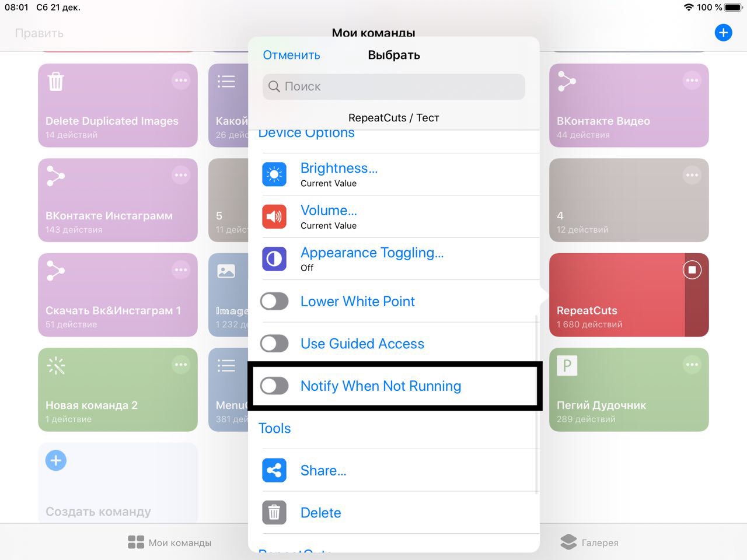The image size is (747, 560).
Task: Tap the share-node icon on Скачать Вк&Инстаграм 1
Action: coord(55,271)
